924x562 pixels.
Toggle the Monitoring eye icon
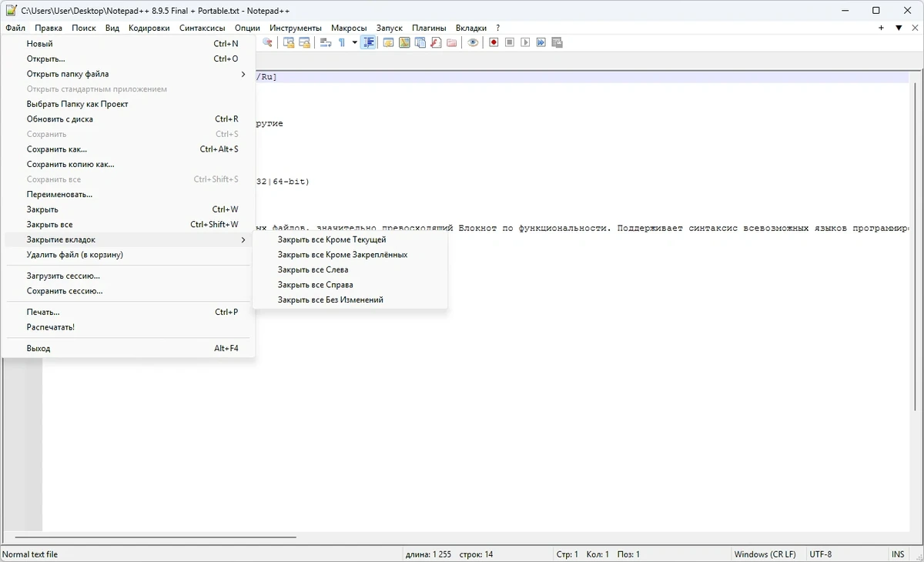[473, 42]
